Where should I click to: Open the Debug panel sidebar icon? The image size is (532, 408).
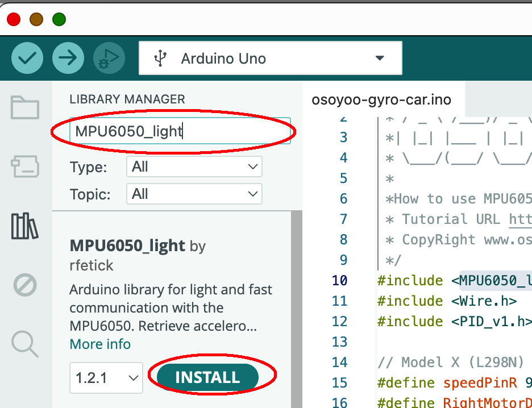point(25,285)
